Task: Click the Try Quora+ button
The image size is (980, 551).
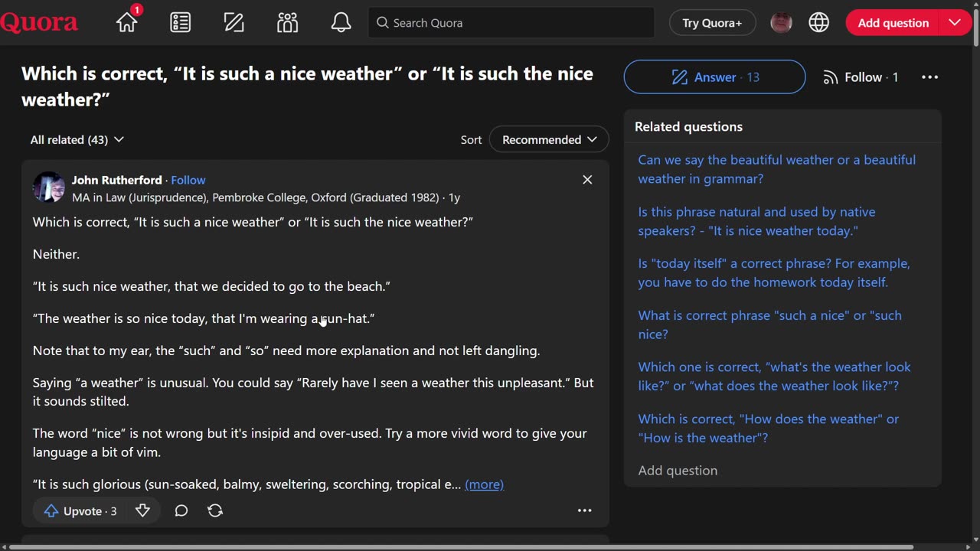Action: tap(712, 23)
